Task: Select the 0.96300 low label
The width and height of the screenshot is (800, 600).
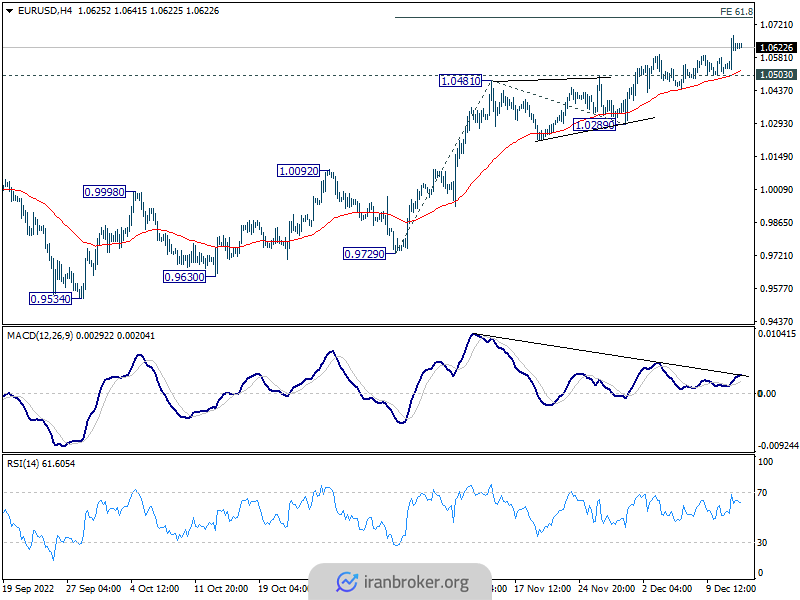Action: (184, 276)
